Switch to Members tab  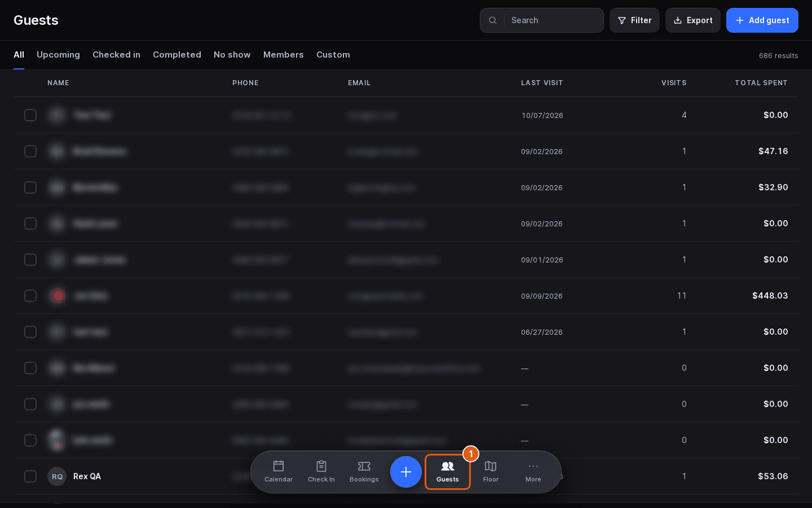284,55
